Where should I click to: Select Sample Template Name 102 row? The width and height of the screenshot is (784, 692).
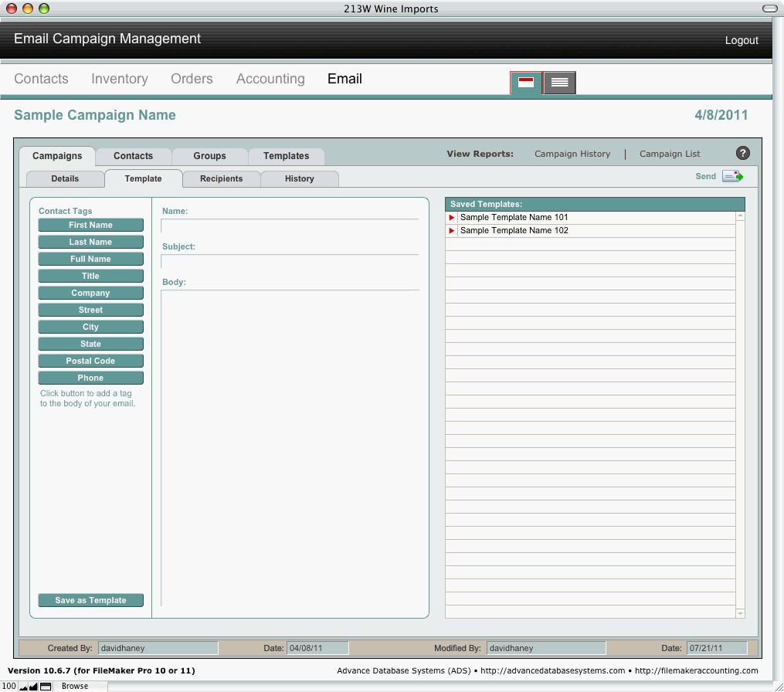[590, 230]
